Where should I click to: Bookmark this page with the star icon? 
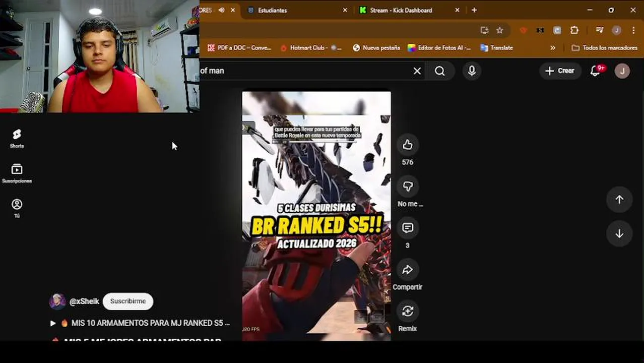pyautogui.click(x=499, y=30)
